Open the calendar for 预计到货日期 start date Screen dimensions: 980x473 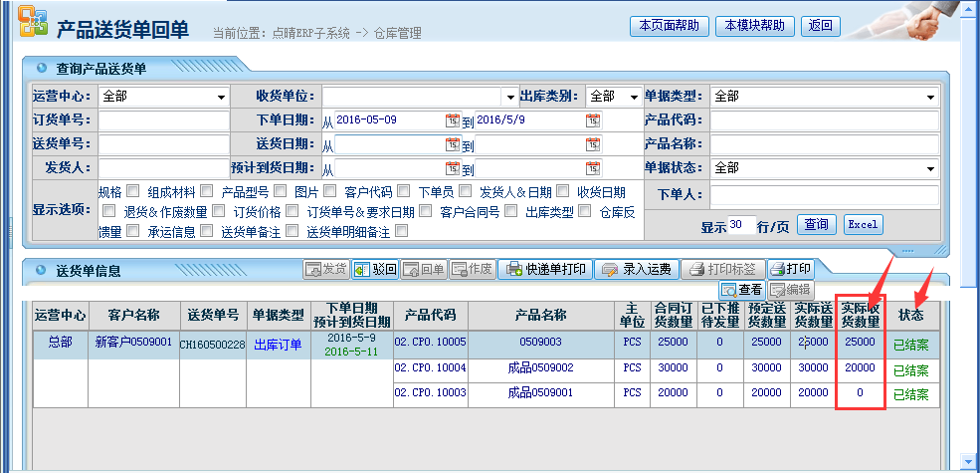point(453,168)
